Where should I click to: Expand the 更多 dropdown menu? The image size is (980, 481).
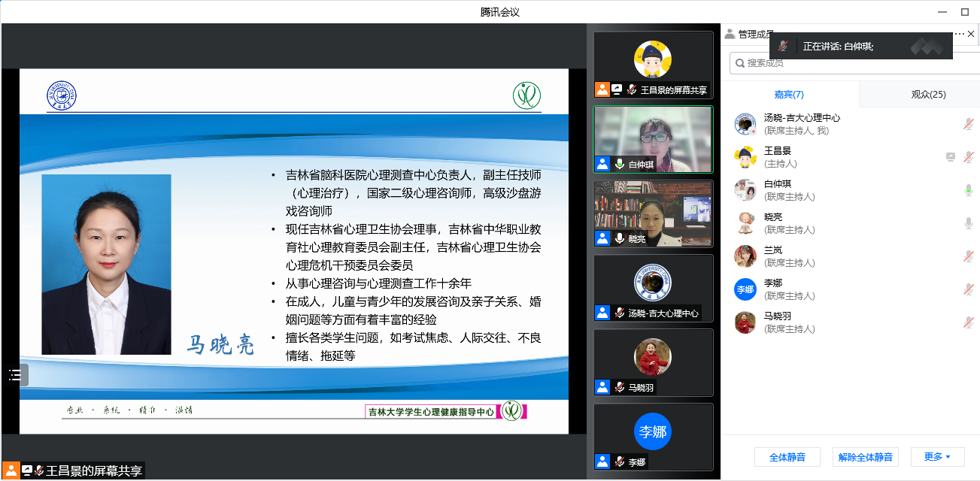[x=937, y=457]
